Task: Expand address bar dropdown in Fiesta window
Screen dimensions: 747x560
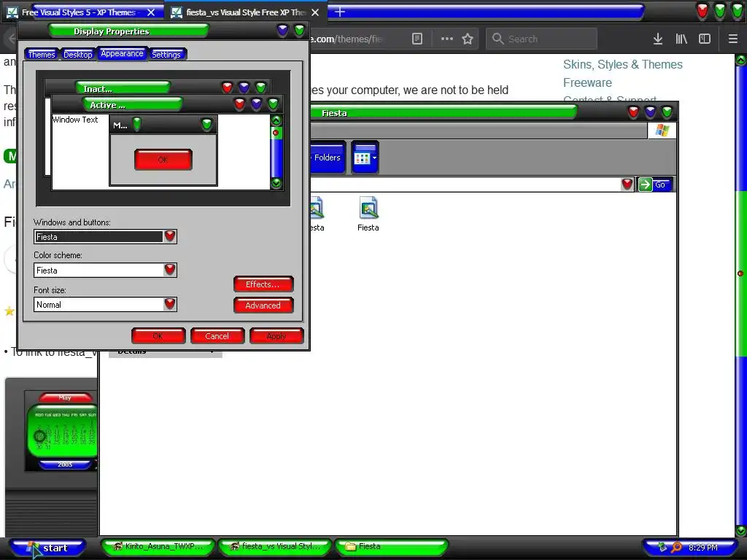Action: tap(627, 184)
